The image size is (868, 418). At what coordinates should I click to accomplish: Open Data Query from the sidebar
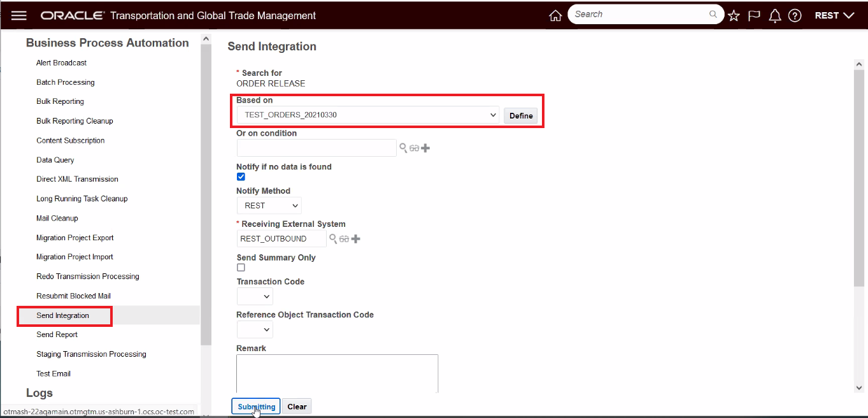point(55,160)
